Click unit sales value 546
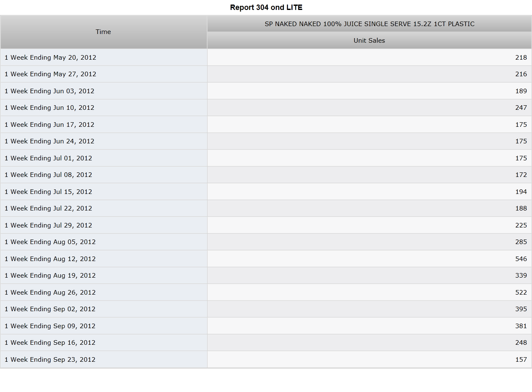532x392 pixels. tap(521, 259)
